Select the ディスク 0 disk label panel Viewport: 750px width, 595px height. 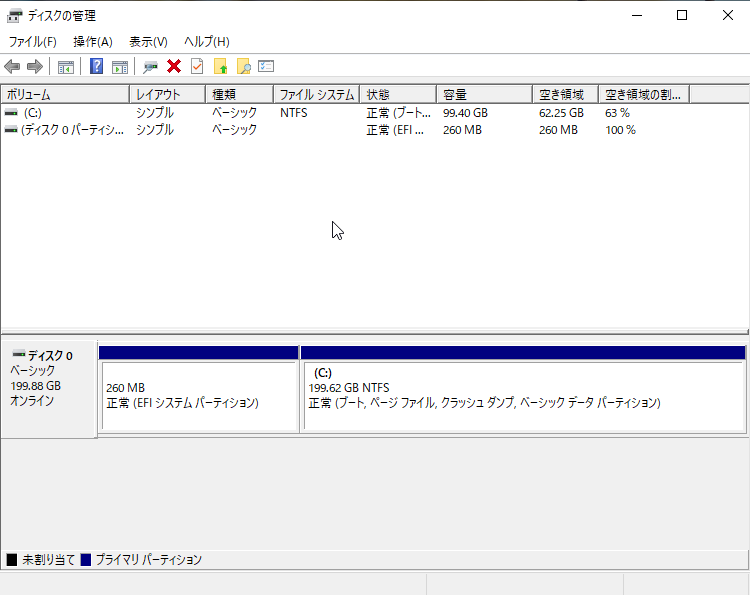pos(49,389)
